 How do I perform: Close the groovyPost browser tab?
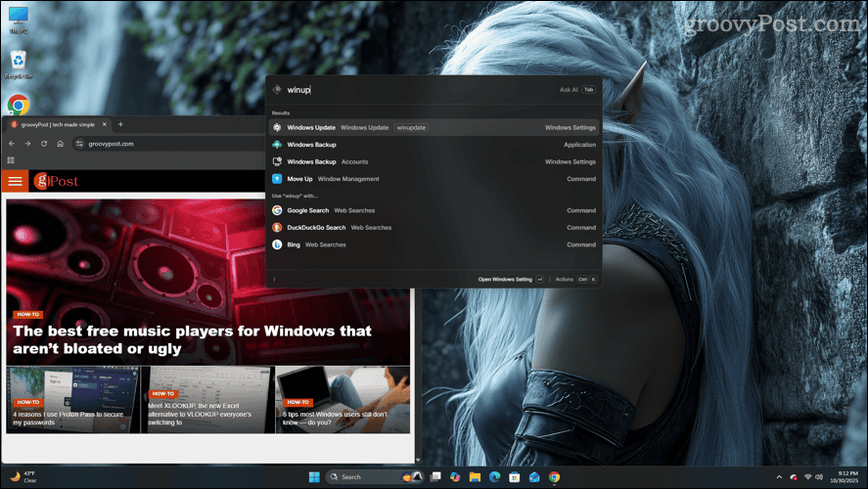point(104,124)
